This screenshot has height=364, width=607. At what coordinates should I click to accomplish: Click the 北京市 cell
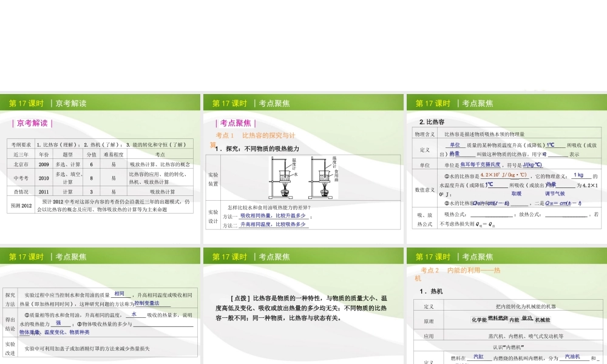(21, 164)
